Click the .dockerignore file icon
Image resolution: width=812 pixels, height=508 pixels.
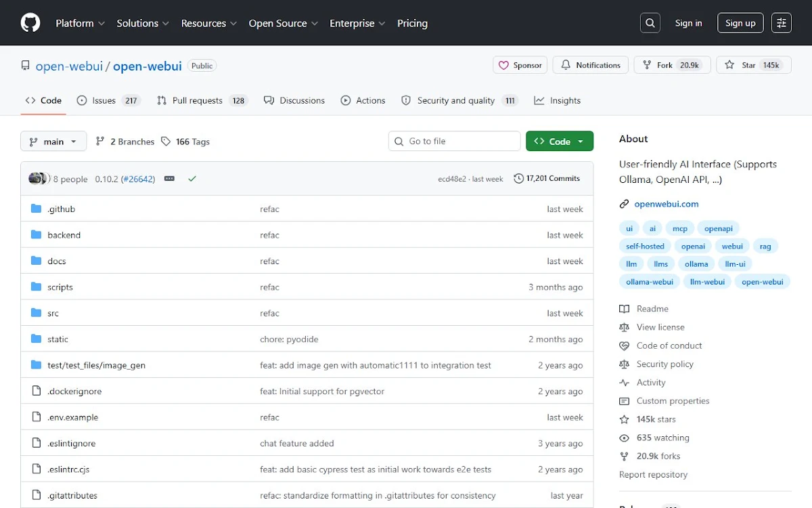(37, 391)
